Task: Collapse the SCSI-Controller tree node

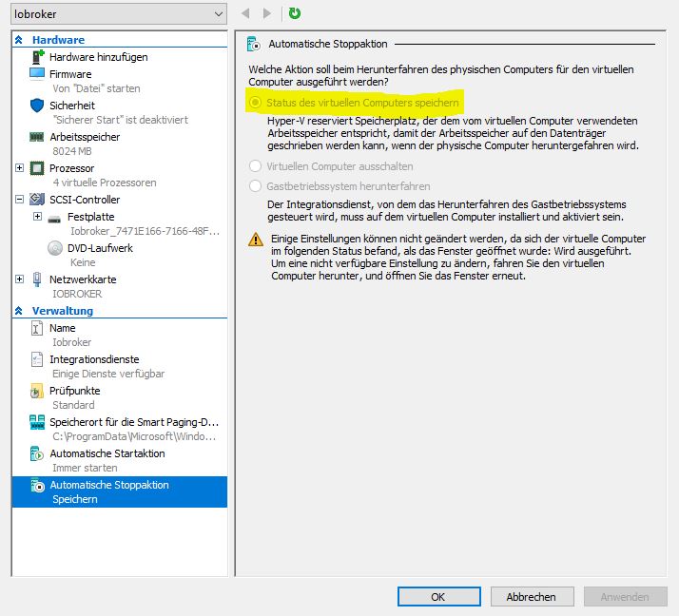Action: (19, 199)
